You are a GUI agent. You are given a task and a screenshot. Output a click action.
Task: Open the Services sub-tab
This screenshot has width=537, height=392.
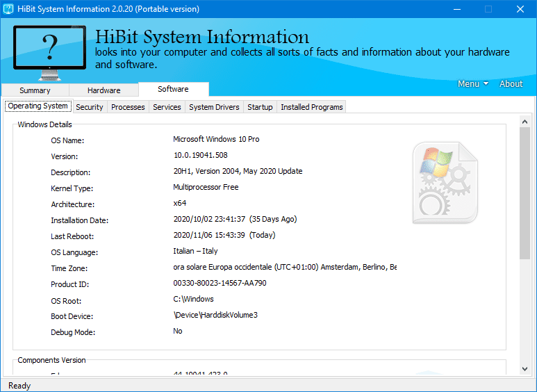click(167, 107)
